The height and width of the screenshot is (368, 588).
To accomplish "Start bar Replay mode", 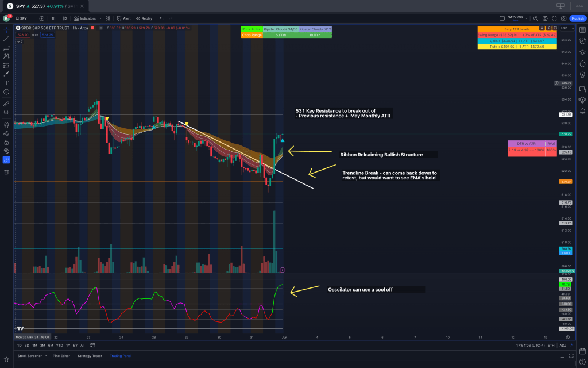I will [144, 18].
